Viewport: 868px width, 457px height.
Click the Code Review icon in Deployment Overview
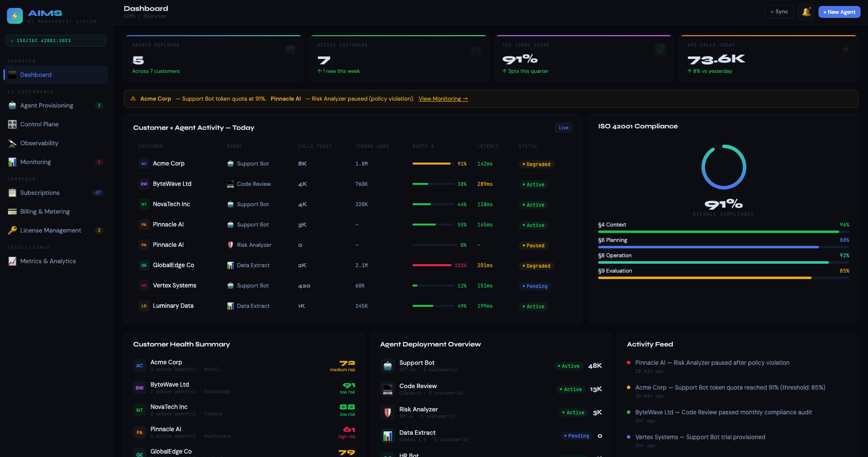388,389
